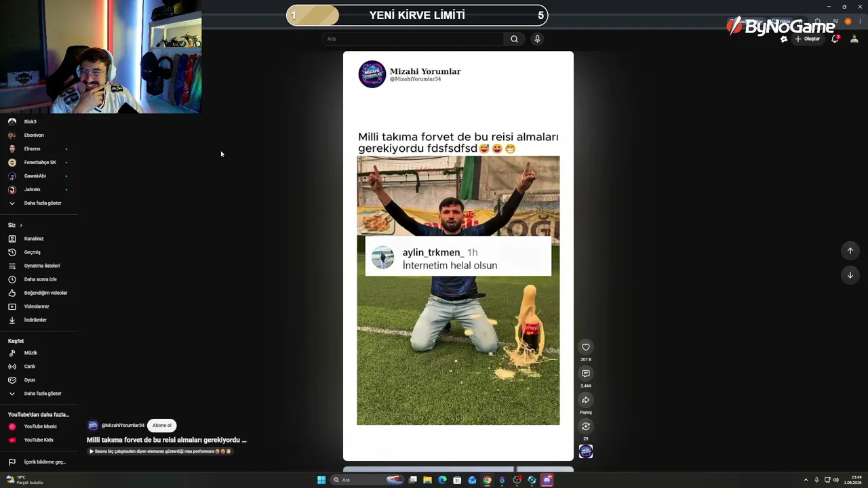Open the @MizahiYorumlar34 channel link

[x=123, y=426]
